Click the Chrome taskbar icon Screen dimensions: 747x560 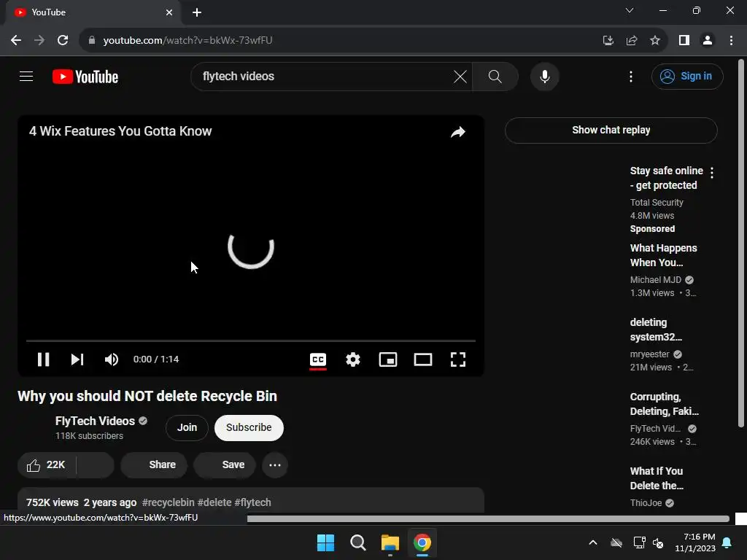pos(422,542)
